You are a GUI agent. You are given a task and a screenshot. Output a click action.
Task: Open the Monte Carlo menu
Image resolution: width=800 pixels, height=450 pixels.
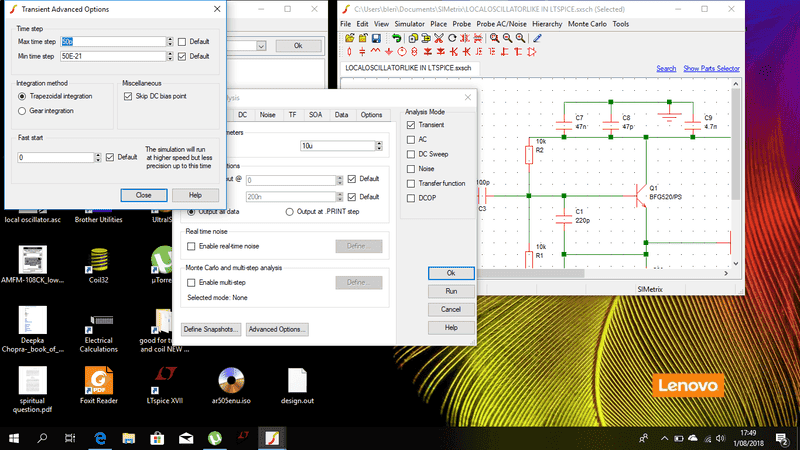pyautogui.click(x=587, y=24)
